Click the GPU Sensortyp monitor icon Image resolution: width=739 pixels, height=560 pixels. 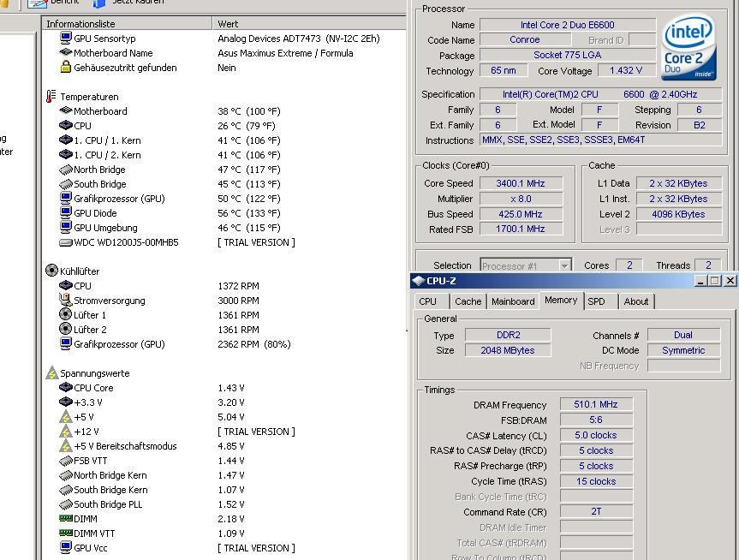point(66,39)
